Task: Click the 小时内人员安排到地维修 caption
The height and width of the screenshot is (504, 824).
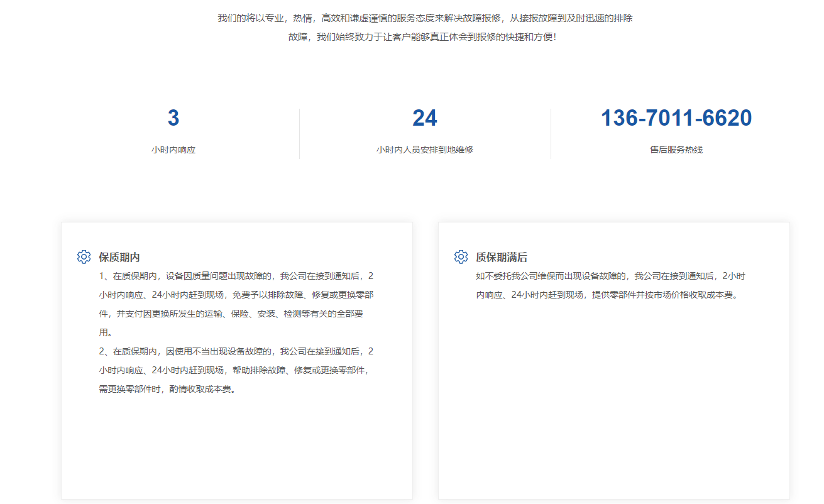Action: point(425,150)
